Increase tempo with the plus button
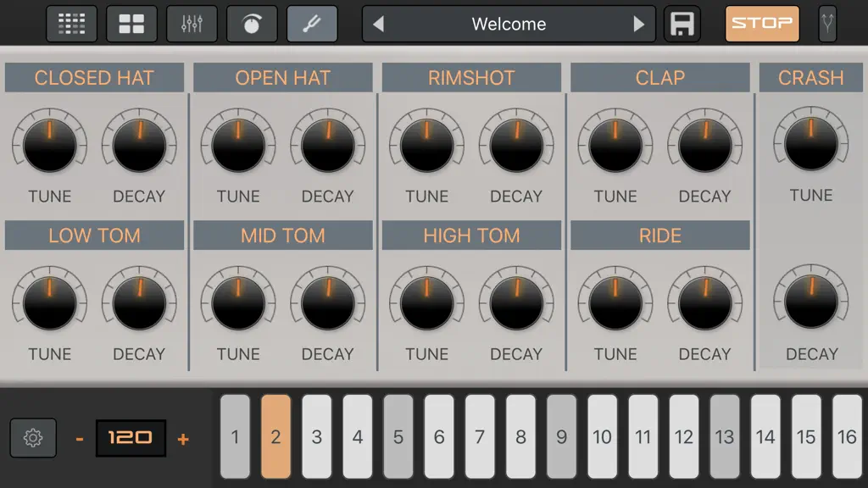868x488 pixels. [183, 439]
